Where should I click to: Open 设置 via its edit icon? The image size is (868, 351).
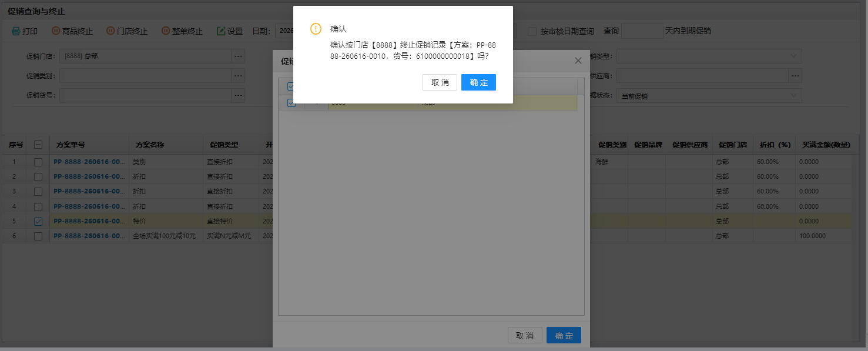pos(221,31)
